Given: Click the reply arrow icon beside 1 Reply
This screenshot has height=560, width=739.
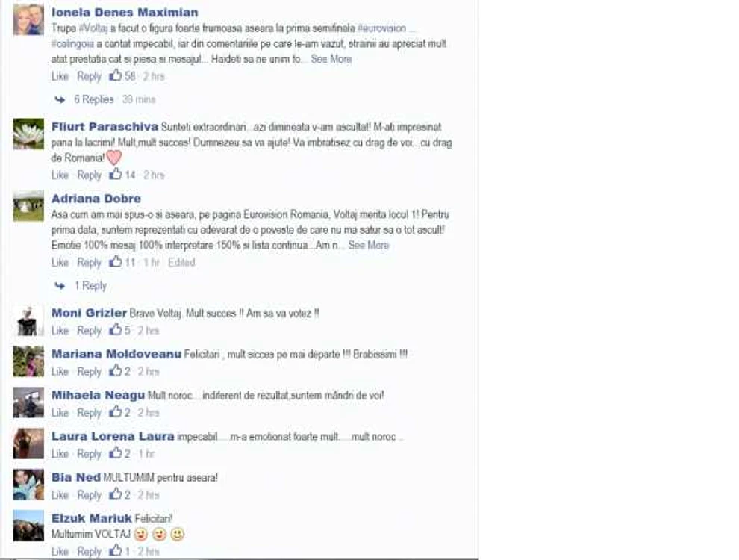Looking at the screenshot, I should 60,286.
